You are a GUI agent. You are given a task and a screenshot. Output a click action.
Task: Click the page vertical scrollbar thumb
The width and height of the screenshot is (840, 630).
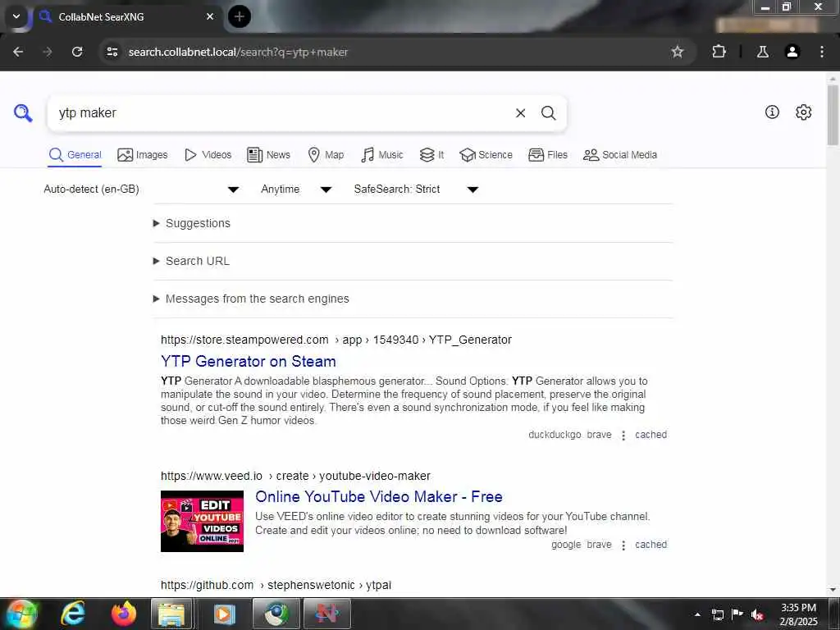(833, 115)
